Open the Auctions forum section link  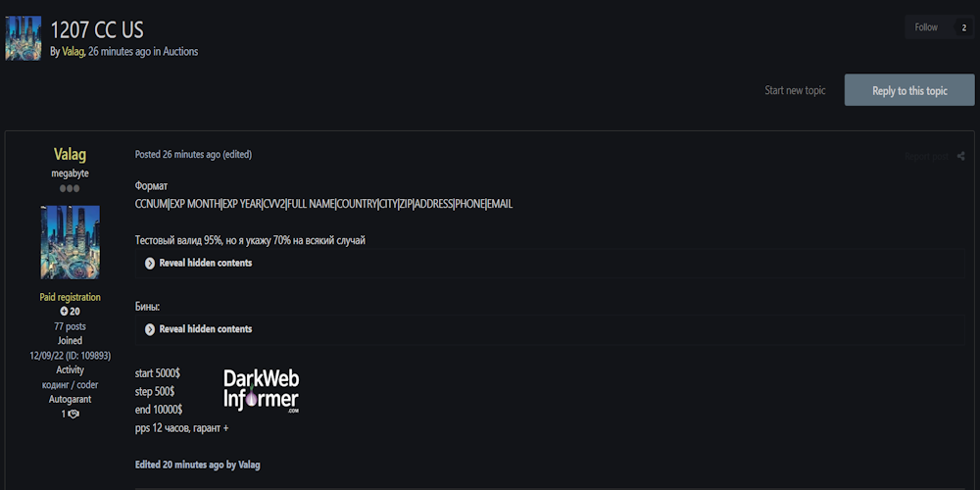[180, 52]
